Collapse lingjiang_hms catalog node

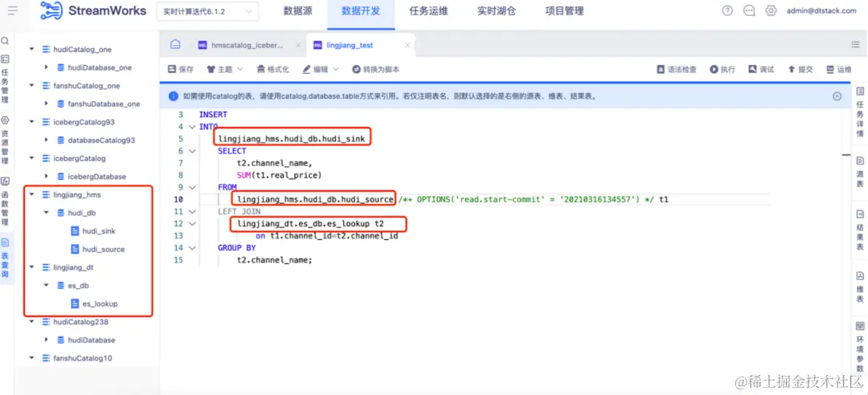pos(31,195)
